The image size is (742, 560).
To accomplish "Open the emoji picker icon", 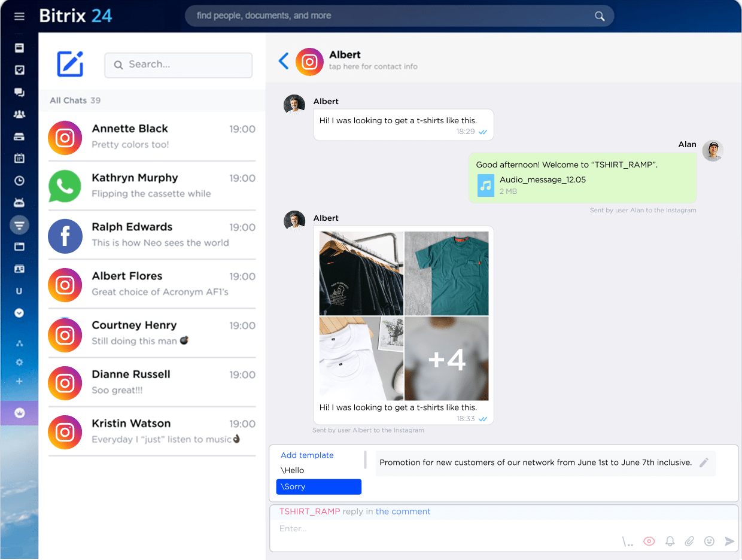I will pyautogui.click(x=709, y=541).
